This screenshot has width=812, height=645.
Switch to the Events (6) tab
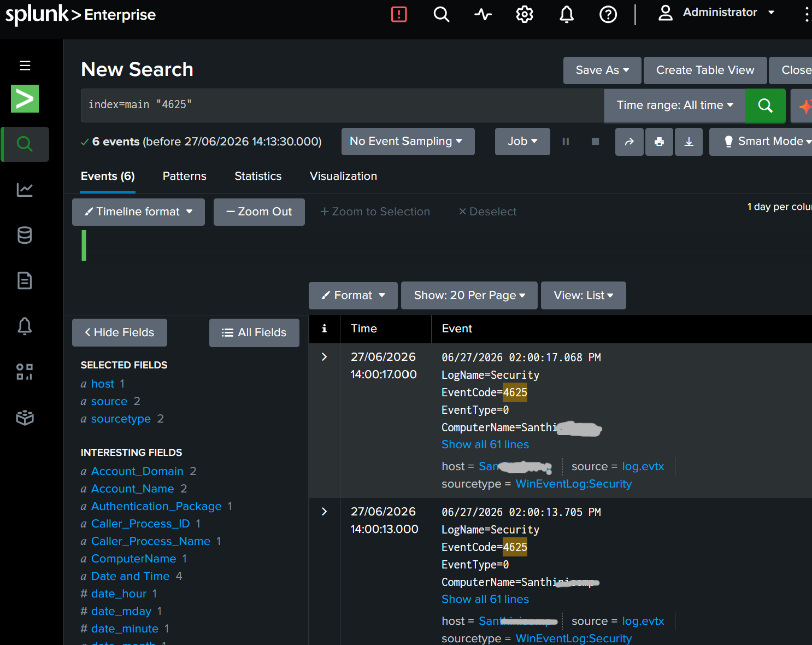[x=108, y=176]
